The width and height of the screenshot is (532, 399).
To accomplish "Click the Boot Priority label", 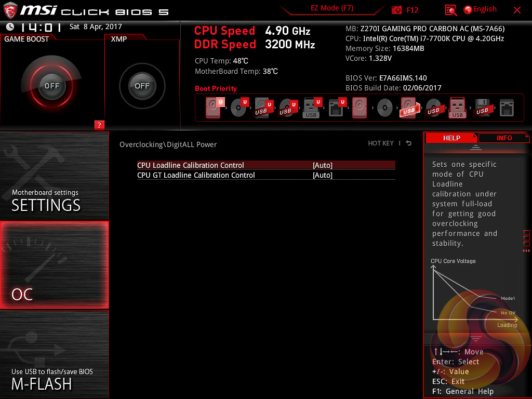I will coord(216,88).
